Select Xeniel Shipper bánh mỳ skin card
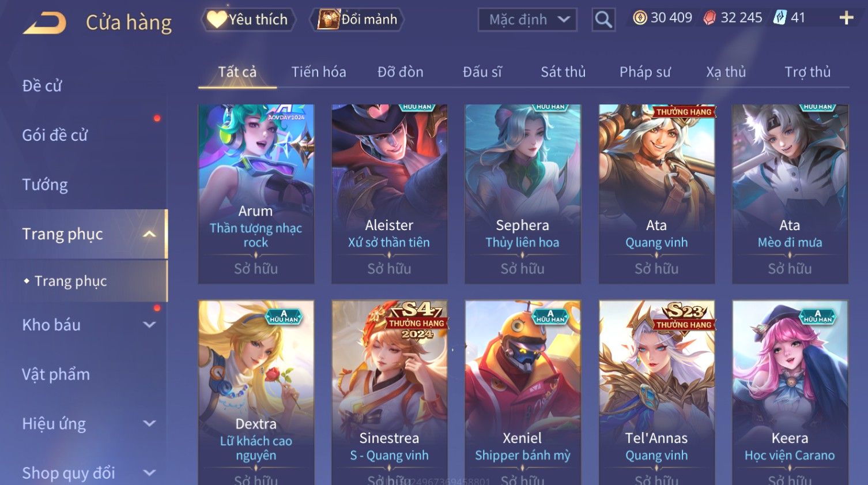This screenshot has width=868, height=485. [x=523, y=392]
